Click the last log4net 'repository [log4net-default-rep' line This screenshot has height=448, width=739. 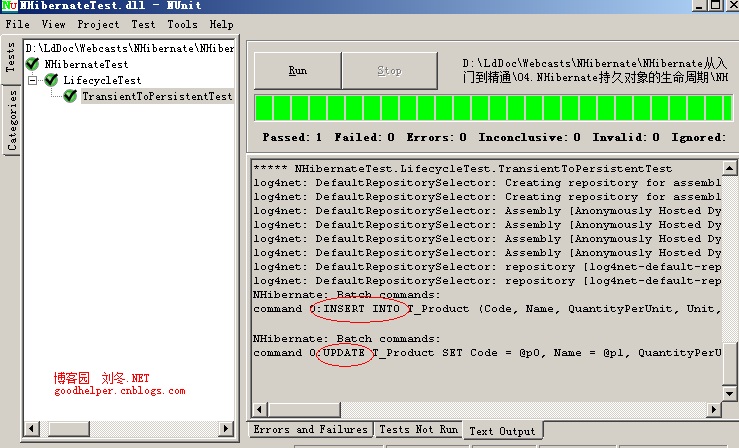click(487, 281)
